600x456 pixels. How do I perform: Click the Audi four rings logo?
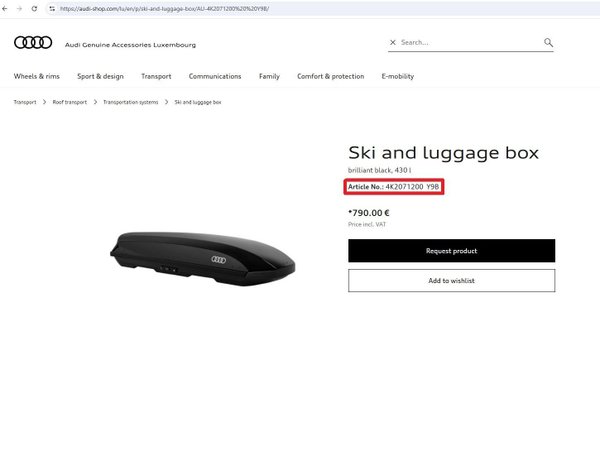(33, 42)
